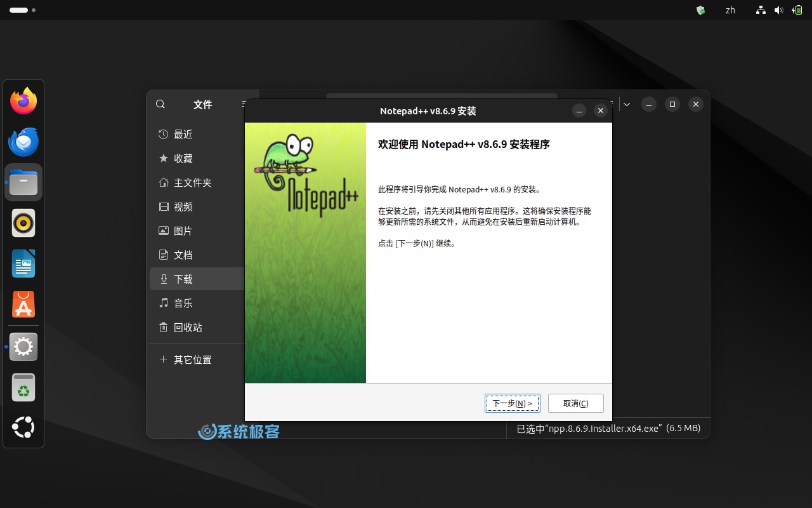This screenshot has width=812, height=508.
Task: Open Settings gear in the dock
Action: [x=23, y=347]
